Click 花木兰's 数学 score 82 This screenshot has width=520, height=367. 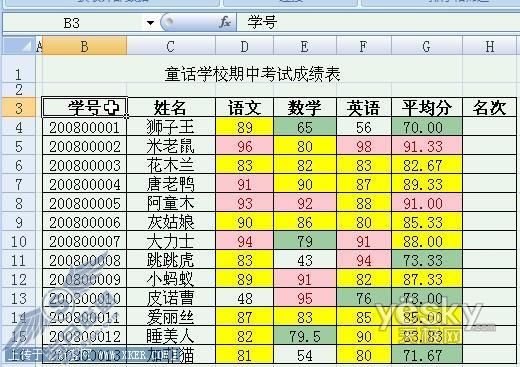(305, 165)
